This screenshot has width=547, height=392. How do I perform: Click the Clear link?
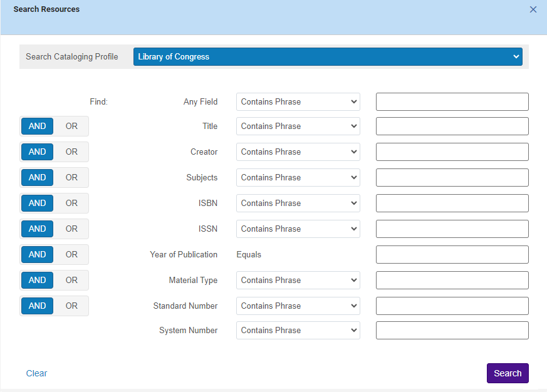pyautogui.click(x=36, y=373)
